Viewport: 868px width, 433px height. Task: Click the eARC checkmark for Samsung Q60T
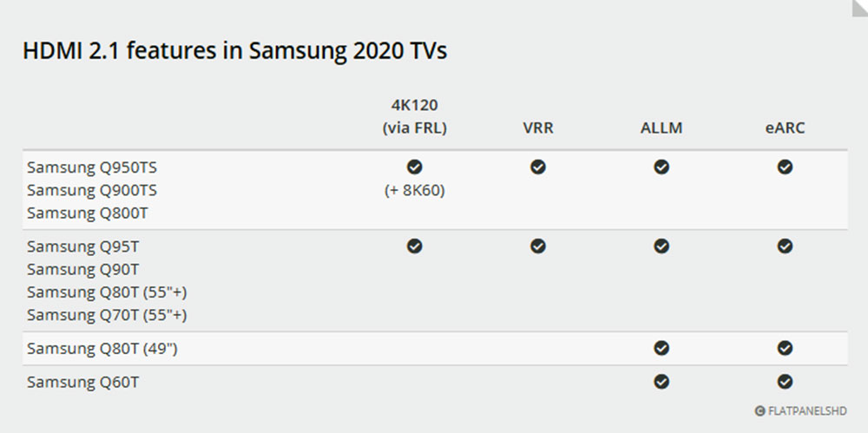coord(785,381)
